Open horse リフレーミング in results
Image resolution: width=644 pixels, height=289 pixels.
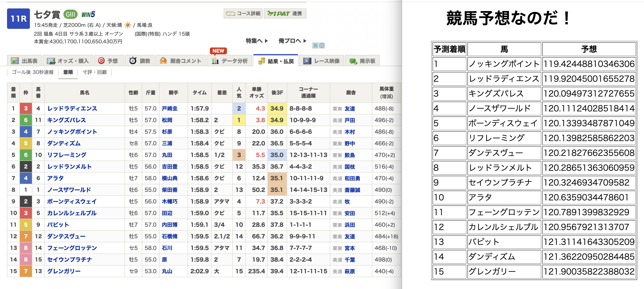[67, 155]
